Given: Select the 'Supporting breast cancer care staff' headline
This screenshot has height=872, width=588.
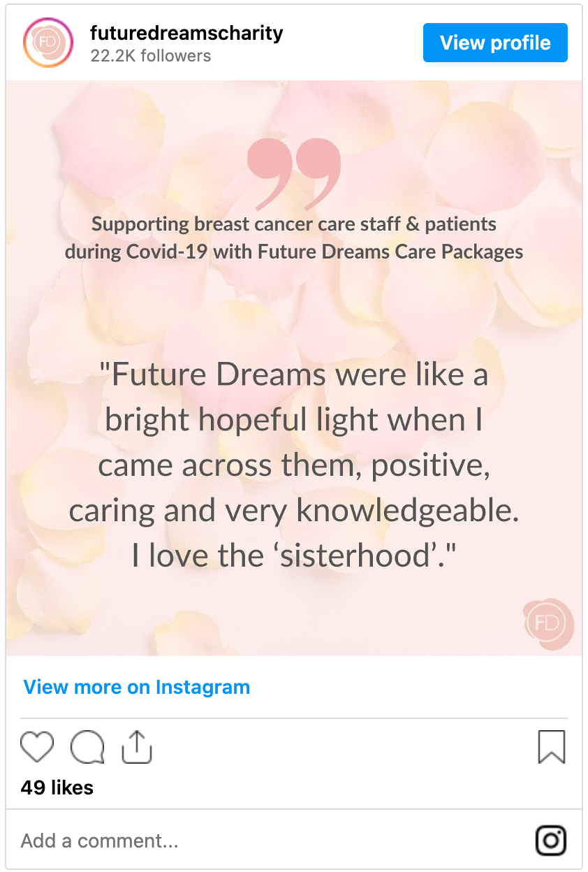Looking at the screenshot, I should point(294,225).
